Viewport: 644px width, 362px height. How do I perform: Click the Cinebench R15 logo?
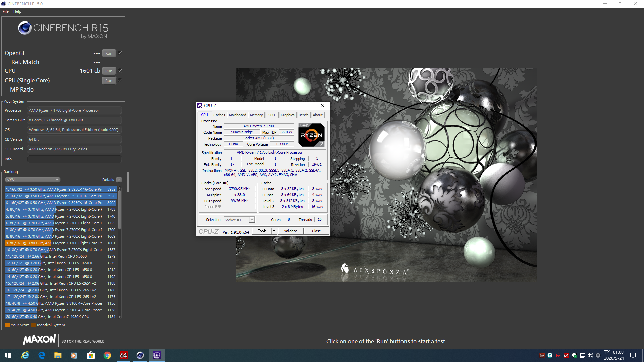(63, 29)
